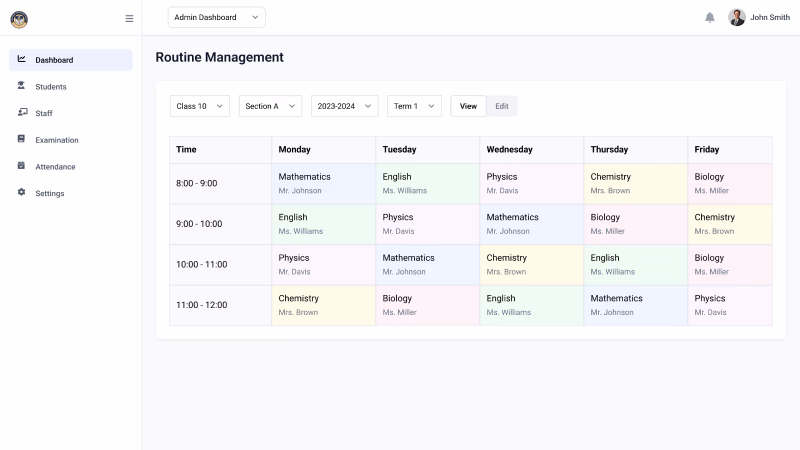The width and height of the screenshot is (800, 450).
Task: Select the 11:00 - 12:00 time row
Action: (x=220, y=305)
